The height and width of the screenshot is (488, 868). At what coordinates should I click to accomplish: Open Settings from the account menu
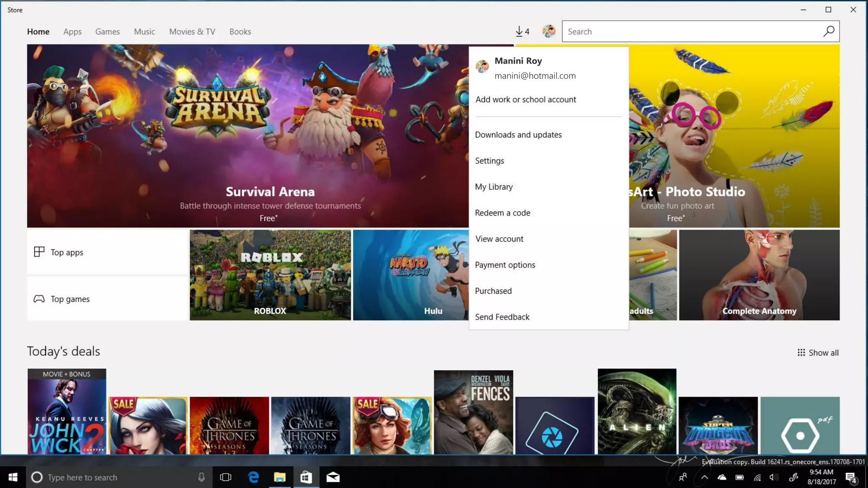pos(489,161)
